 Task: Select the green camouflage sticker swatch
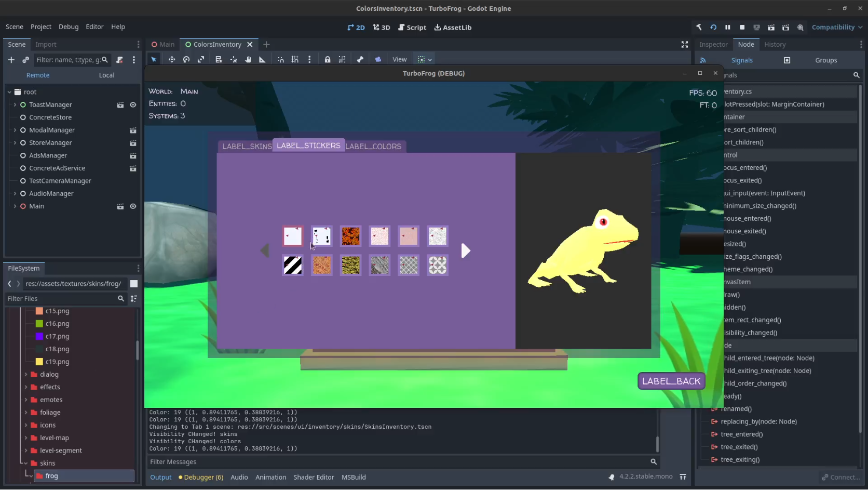(x=350, y=266)
